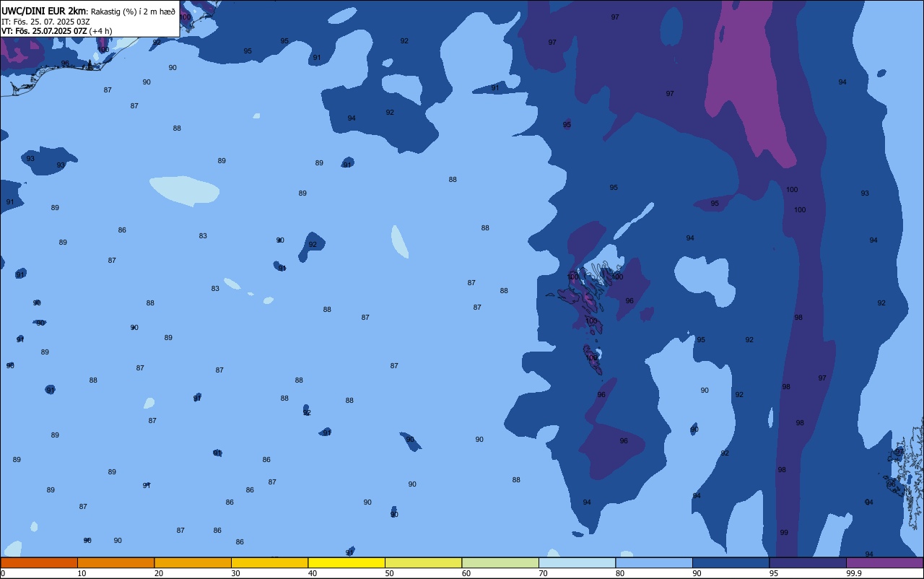
Task: Click the pale blue 70–80 legend swatch
Action: tap(577, 562)
